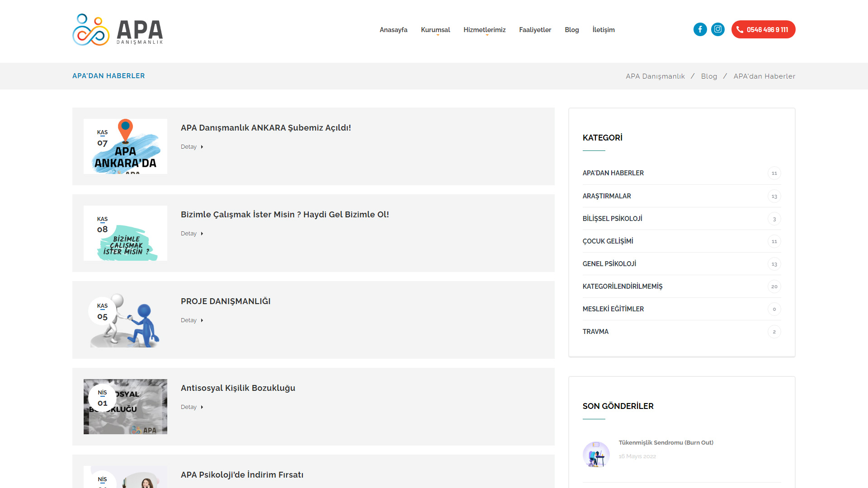Click Tükenmişlik Sendromu round thumbnail
Screen dimensions: 868x488
[596, 455]
